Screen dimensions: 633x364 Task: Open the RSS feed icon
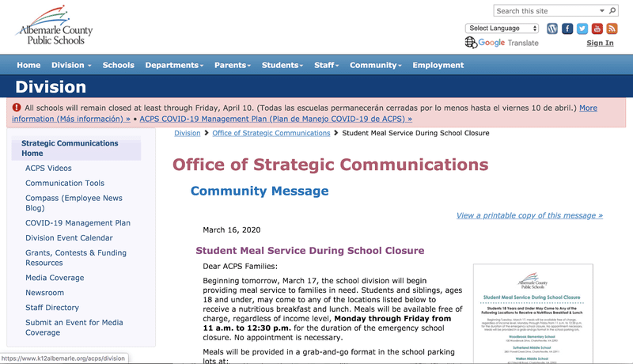tap(612, 28)
